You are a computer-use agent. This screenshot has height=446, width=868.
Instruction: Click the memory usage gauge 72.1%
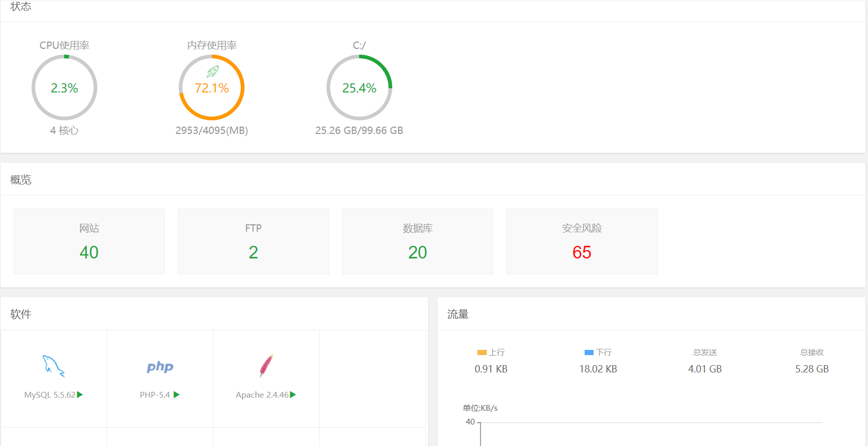click(x=212, y=88)
